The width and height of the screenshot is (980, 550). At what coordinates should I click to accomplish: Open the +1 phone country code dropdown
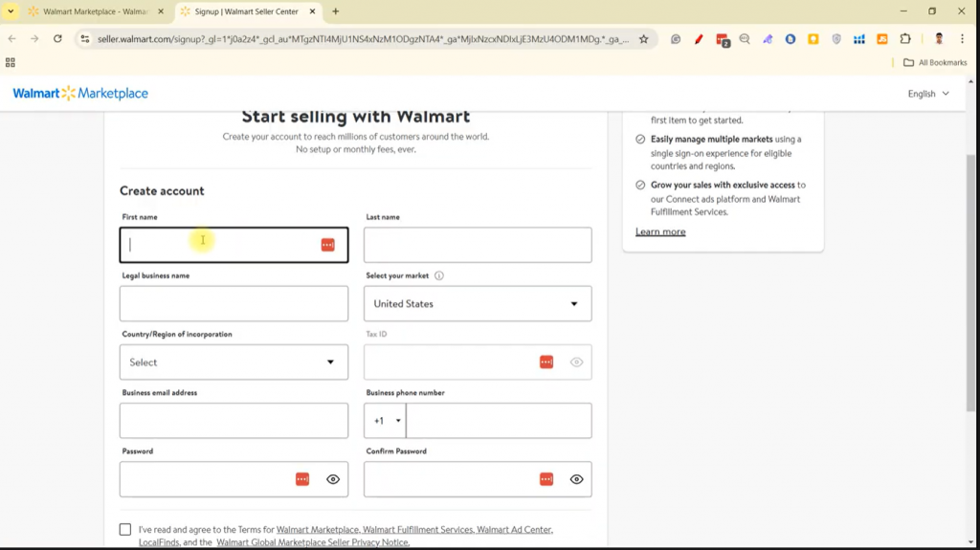(x=386, y=421)
